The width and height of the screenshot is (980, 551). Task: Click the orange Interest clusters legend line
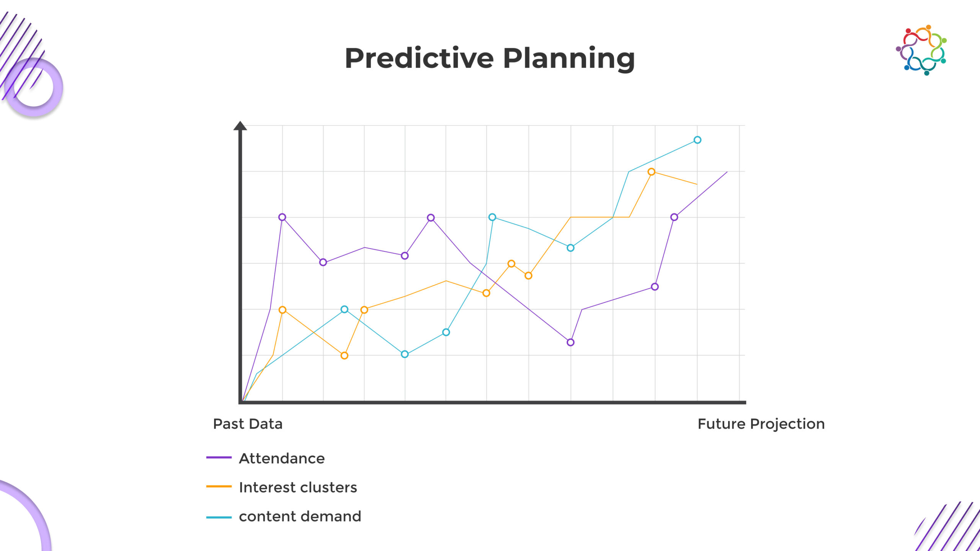pyautogui.click(x=219, y=487)
